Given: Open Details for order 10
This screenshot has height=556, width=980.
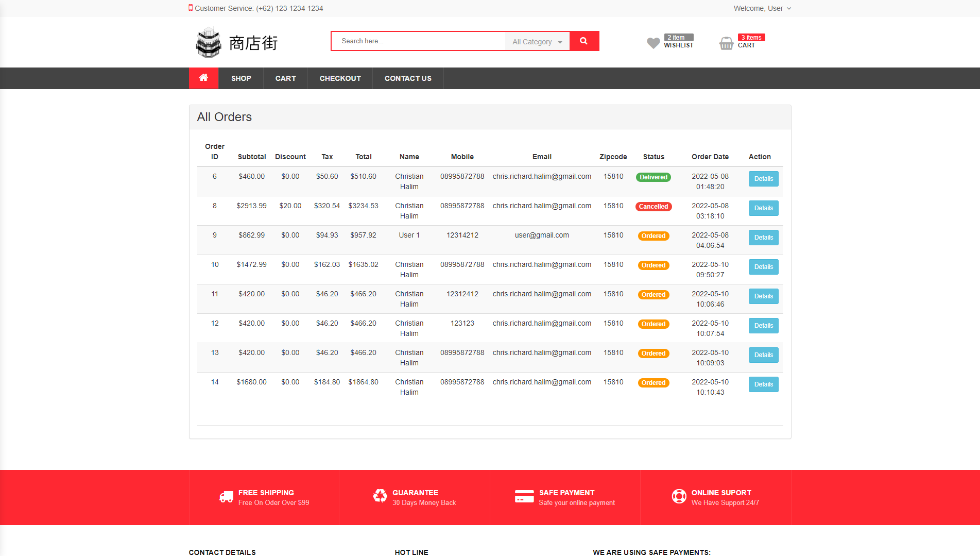Looking at the screenshot, I should 763,267.
